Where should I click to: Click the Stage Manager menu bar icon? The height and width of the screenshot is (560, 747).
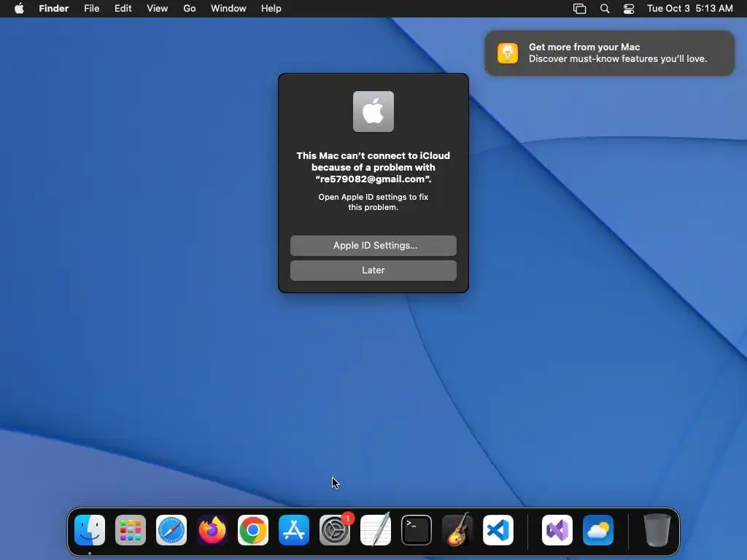[579, 9]
